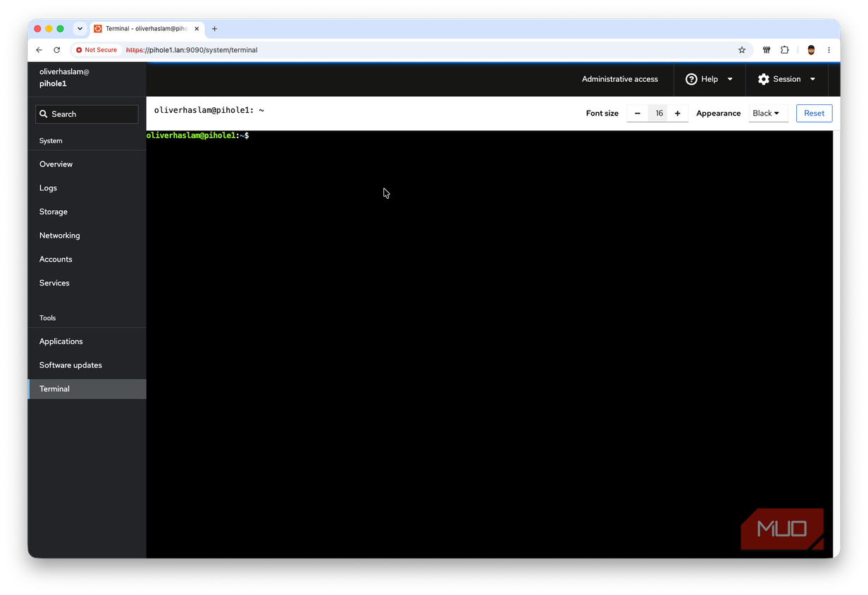Open the Chrome three-dot menu

(829, 50)
